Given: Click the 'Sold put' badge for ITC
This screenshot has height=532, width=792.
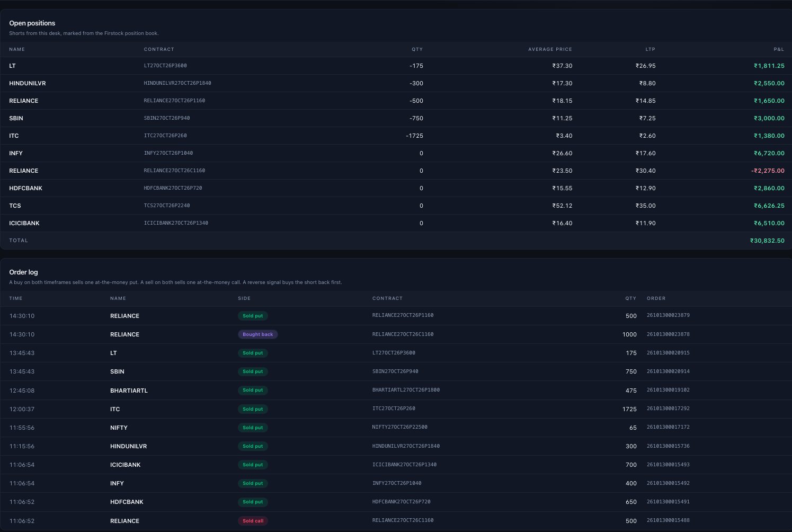Looking at the screenshot, I should [253, 409].
